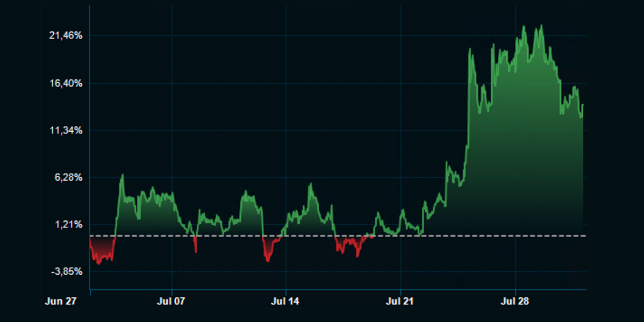644x322 pixels.
Task: Select the Jul 21 date label
Action: (400, 302)
